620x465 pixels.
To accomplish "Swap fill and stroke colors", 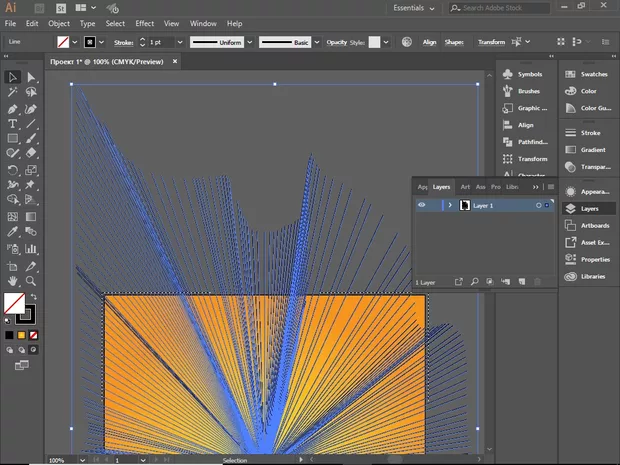I will pyautogui.click(x=33, y=297).
